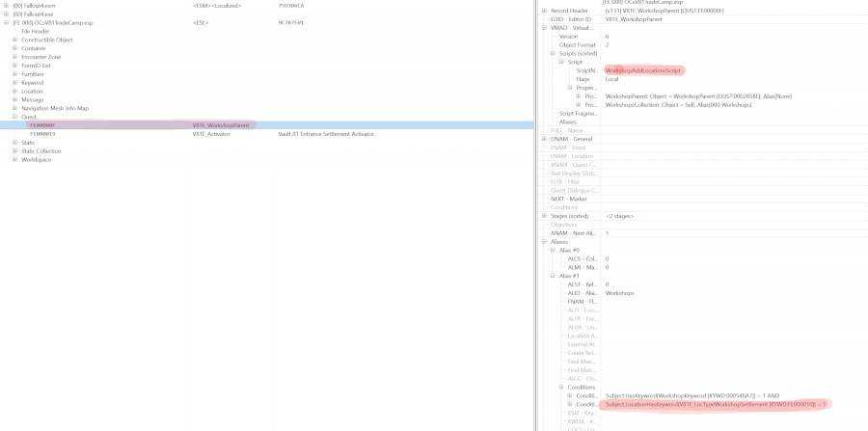Collapse the Scripts (sorted) node
The height and width of the screenshot is (431, 868).
pos(553,54)
